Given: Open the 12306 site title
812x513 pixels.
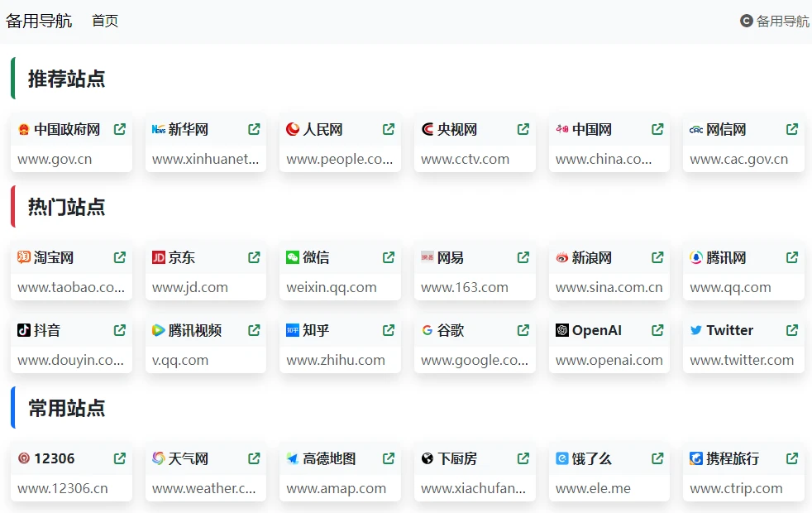Looking at the screenshot, I should [55, 458].
